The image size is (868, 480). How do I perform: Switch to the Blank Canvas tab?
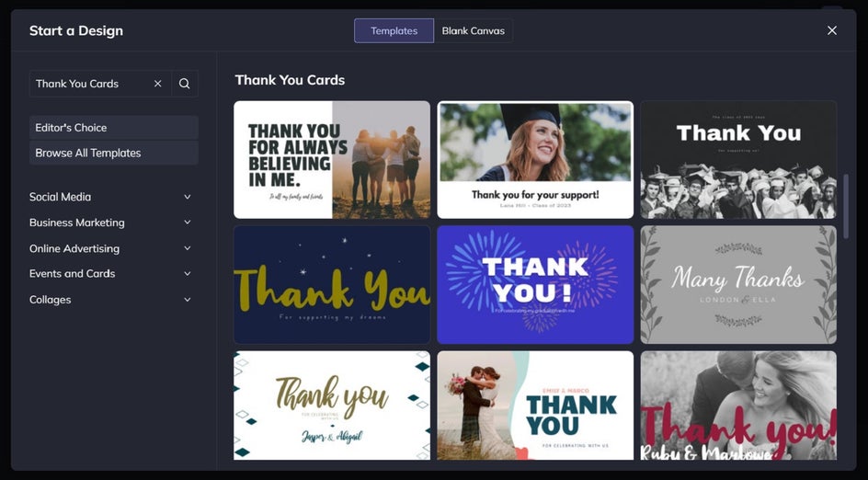tap(473, 31)
